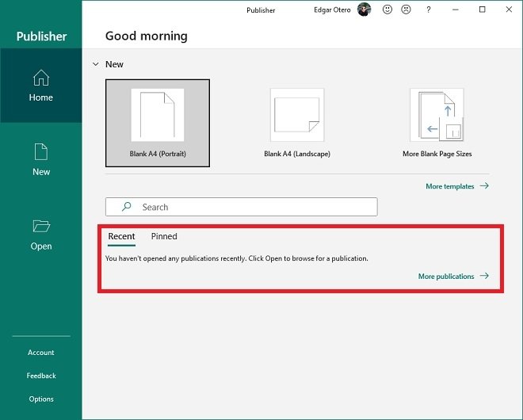The height and width of the screenshot is (420, 523).
Task: Send a frown feedback face
Action: click(406, 10)
